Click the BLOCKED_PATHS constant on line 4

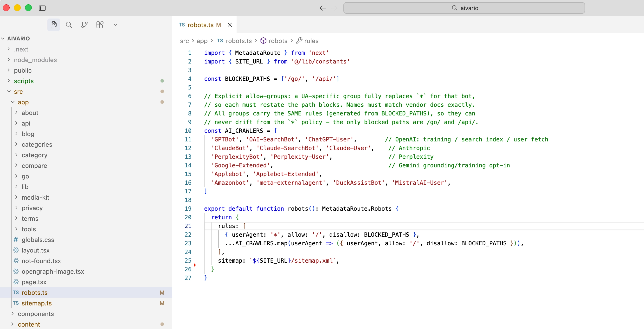(x=247, y=79)
